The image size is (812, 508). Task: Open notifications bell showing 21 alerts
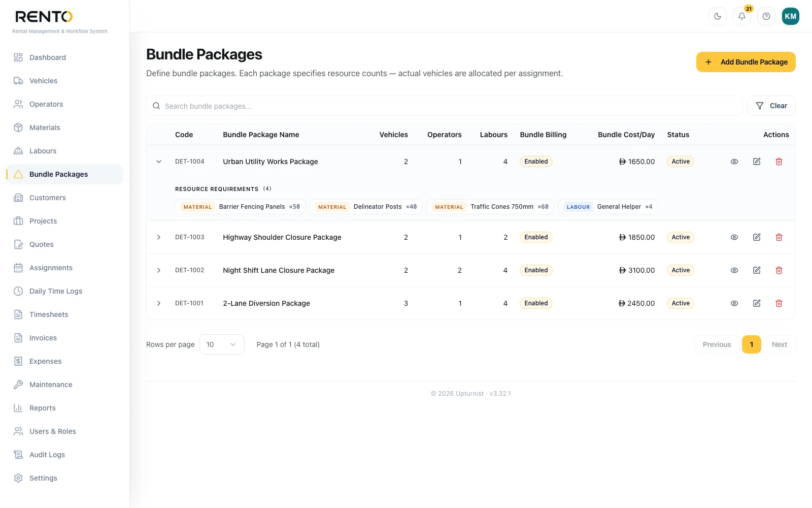742,16
